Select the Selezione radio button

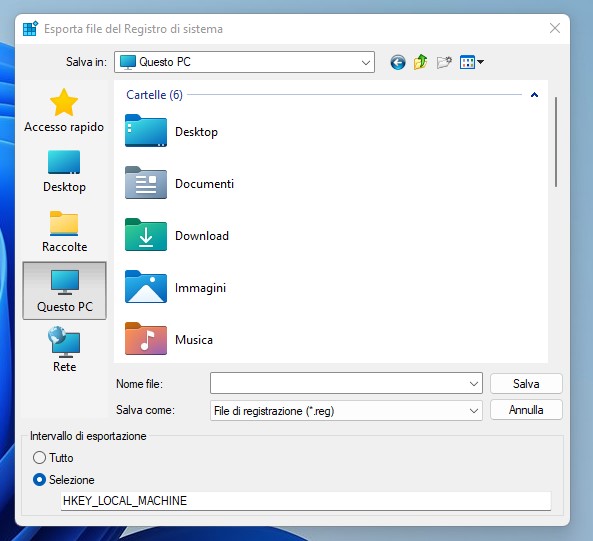[39, 480]
